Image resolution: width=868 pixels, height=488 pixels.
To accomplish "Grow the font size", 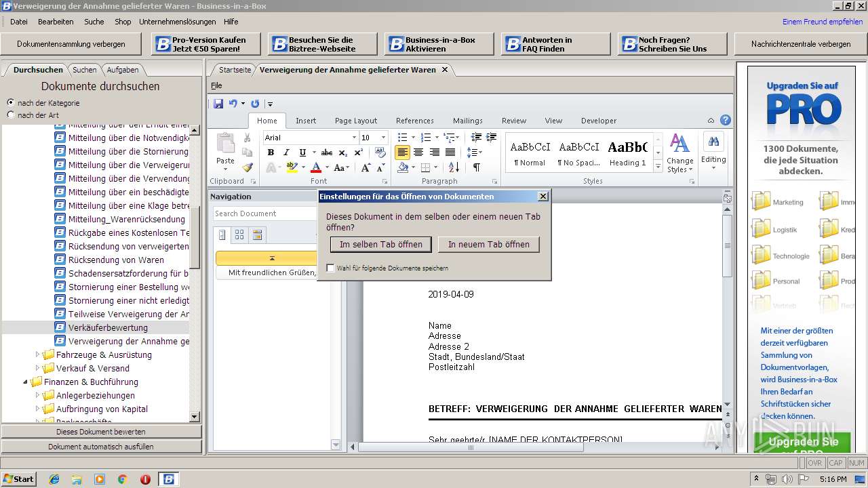I will [366, 167].
